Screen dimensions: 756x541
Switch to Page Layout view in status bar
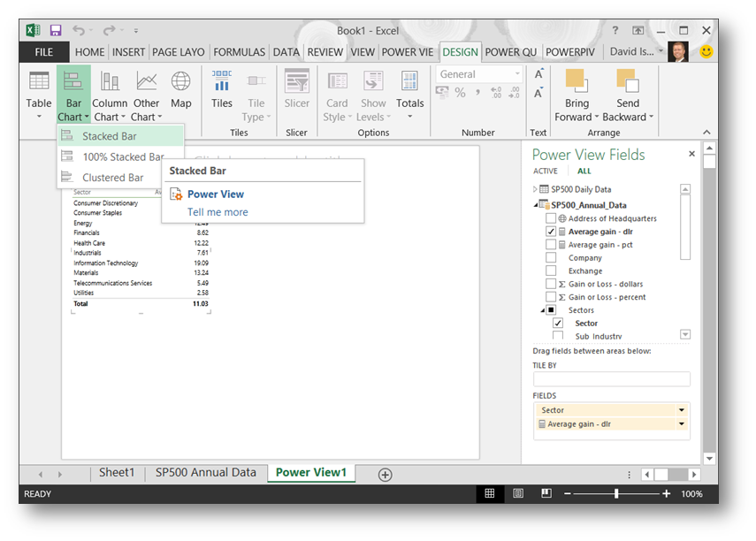518,493
